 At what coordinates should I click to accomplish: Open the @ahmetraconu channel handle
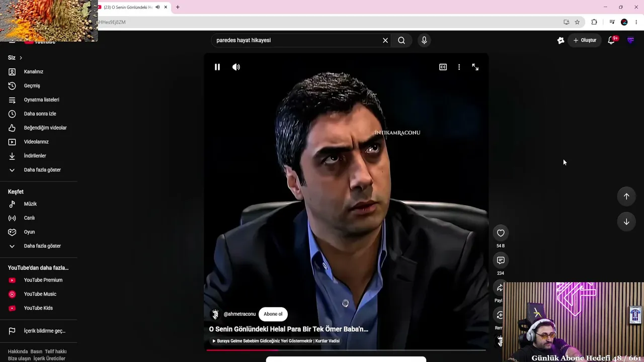tap(239, 314)
